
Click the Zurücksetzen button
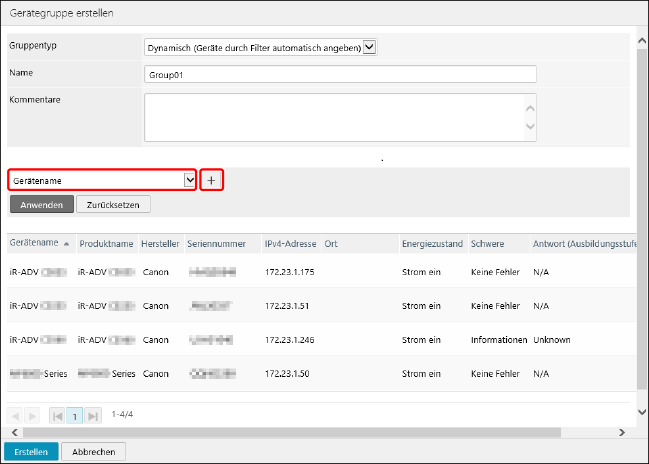pos(114,204)
